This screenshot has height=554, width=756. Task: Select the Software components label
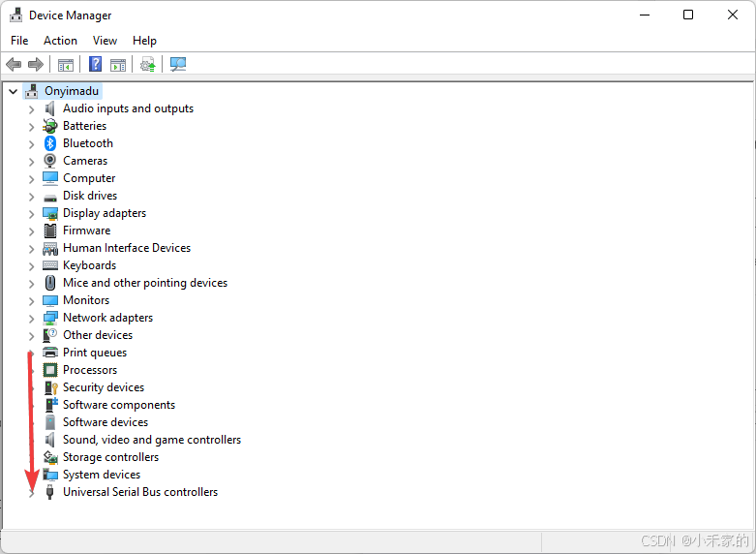119,405
